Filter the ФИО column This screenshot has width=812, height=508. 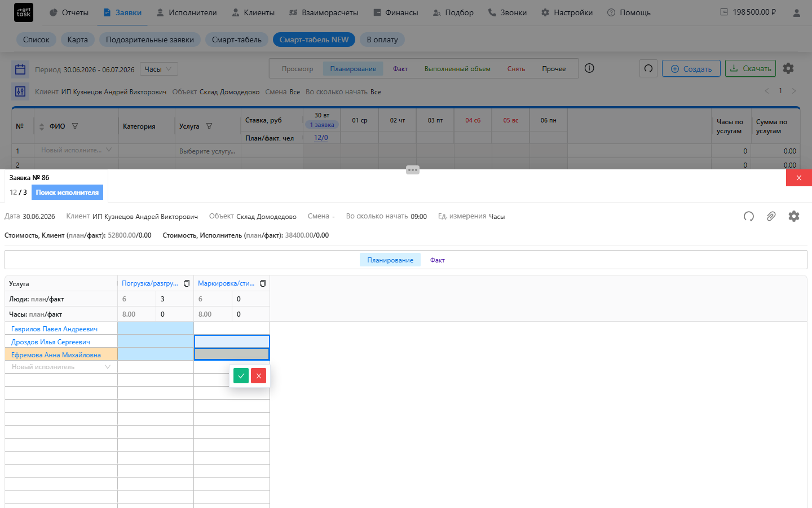pos(75,126)
